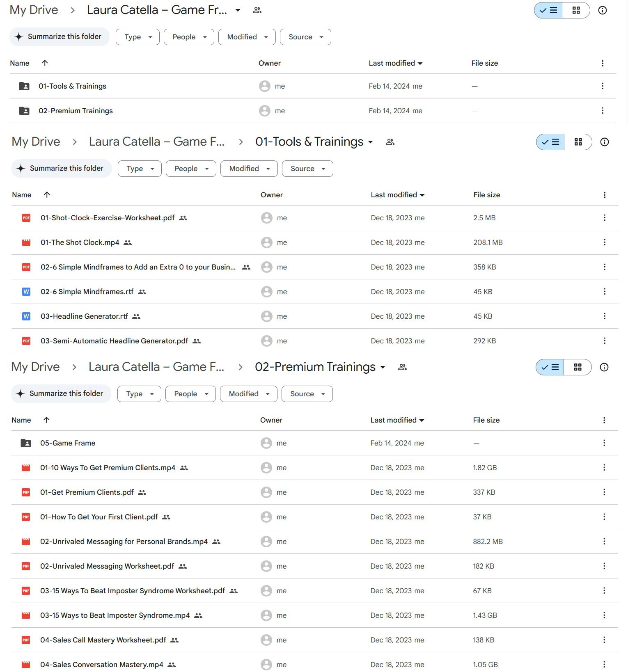Viewport: 628px width, 672px height.
Task: Open the 05-Game Frame folder
Action: pos(314,443)
